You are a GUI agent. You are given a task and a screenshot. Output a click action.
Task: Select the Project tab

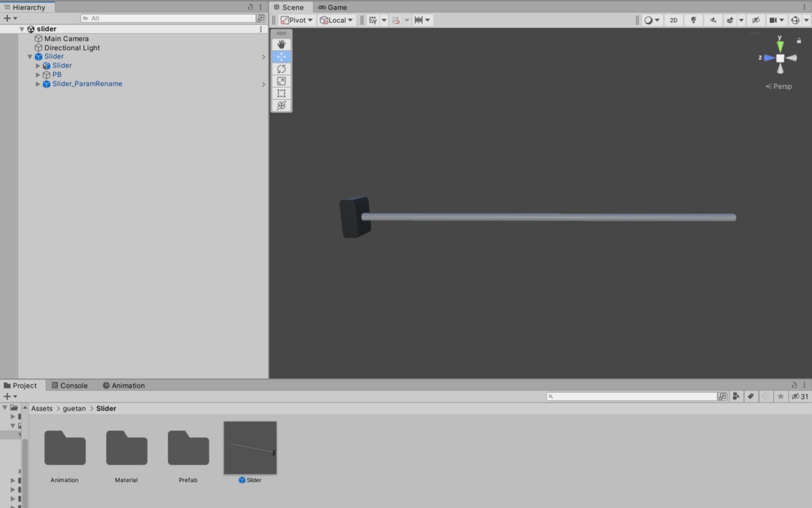[20, 385]
